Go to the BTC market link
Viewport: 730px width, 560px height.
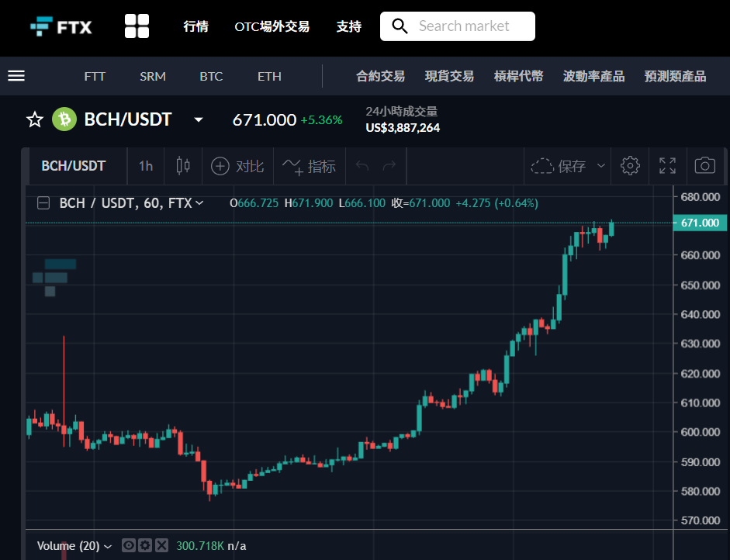[x=211, y=76]
